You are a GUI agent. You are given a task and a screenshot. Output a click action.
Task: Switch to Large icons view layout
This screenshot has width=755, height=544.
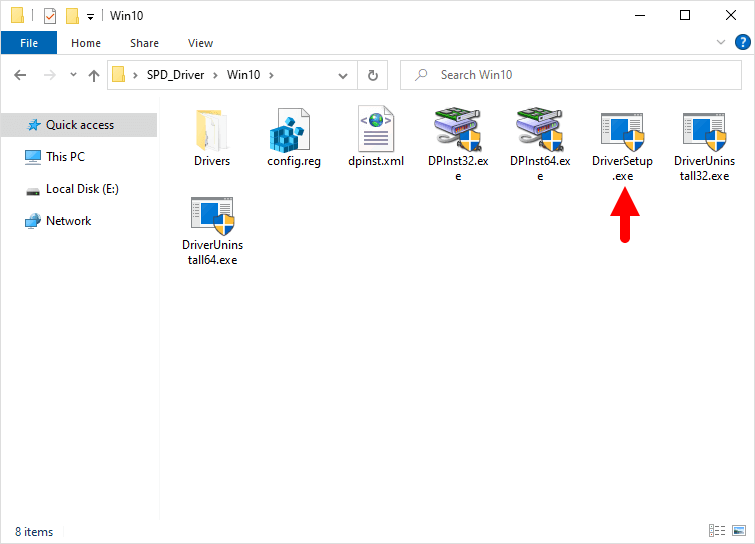739,531
